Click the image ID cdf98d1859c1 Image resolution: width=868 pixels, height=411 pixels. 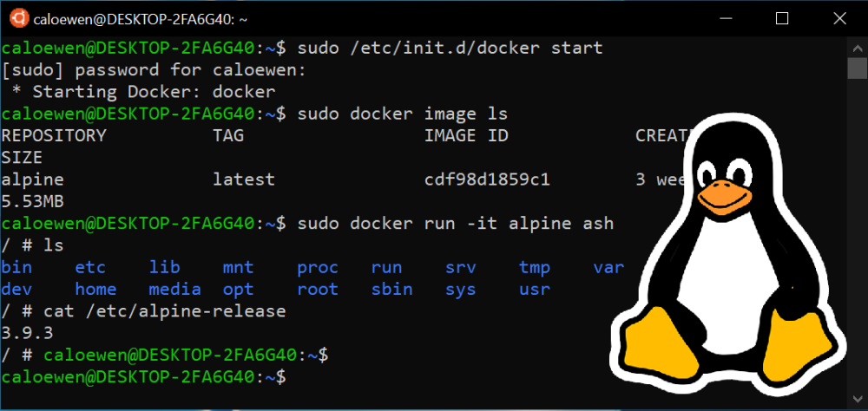pyautogui.click(x=487, y=179)
